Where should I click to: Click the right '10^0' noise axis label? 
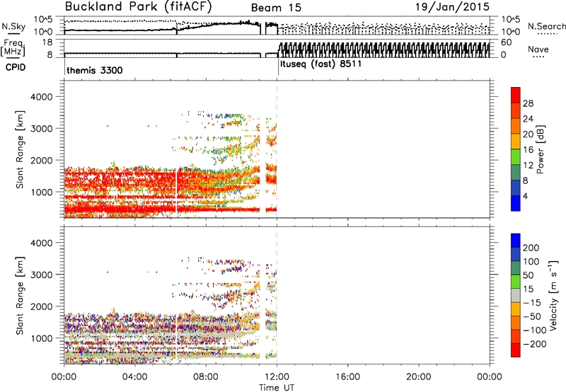click(x=510, y=32)
